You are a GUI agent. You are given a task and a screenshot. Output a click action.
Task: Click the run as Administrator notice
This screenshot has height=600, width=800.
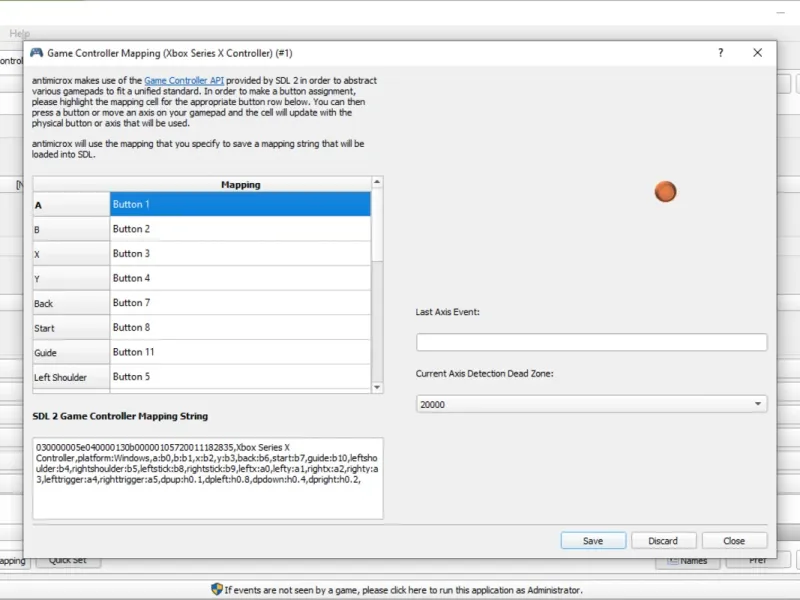click(x=397, y=590)
